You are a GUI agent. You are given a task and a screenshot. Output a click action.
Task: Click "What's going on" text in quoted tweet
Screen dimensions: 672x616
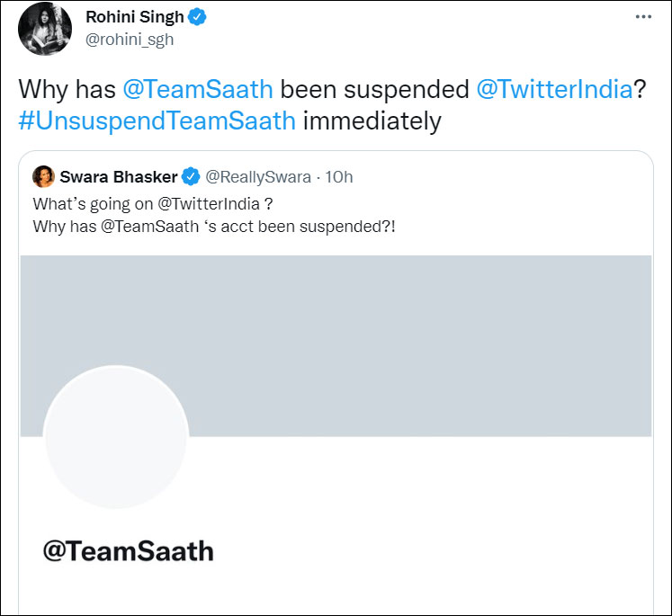pos(83,202)
